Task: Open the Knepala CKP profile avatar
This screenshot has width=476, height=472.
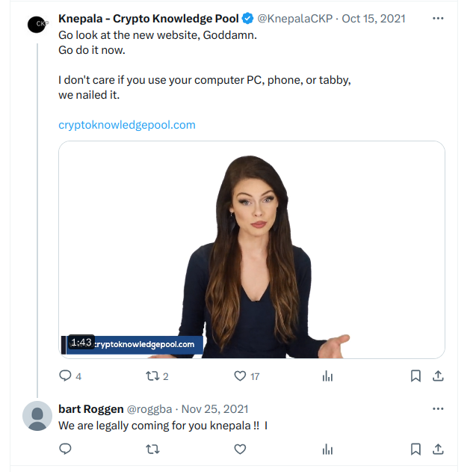Action: 37,25
